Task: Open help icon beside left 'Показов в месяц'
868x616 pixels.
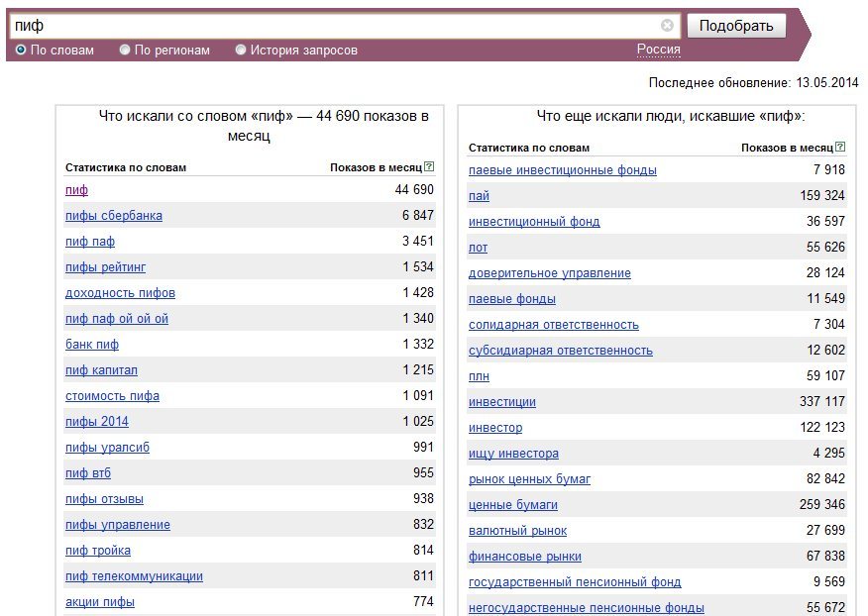Action: pos(429,166)
